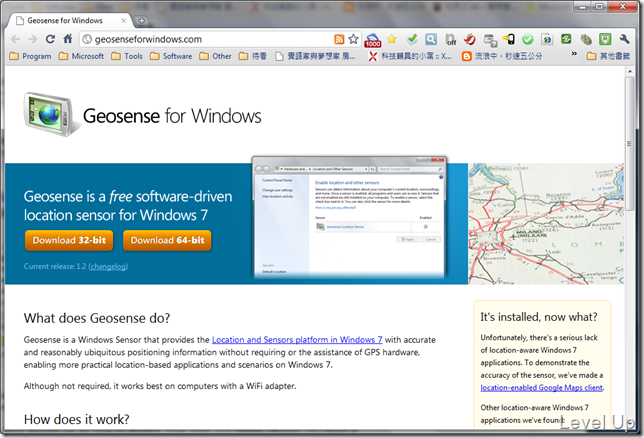The image size is (644, 438).
Task: Close the Geosense for Windows tab
Action: point(124,21)
